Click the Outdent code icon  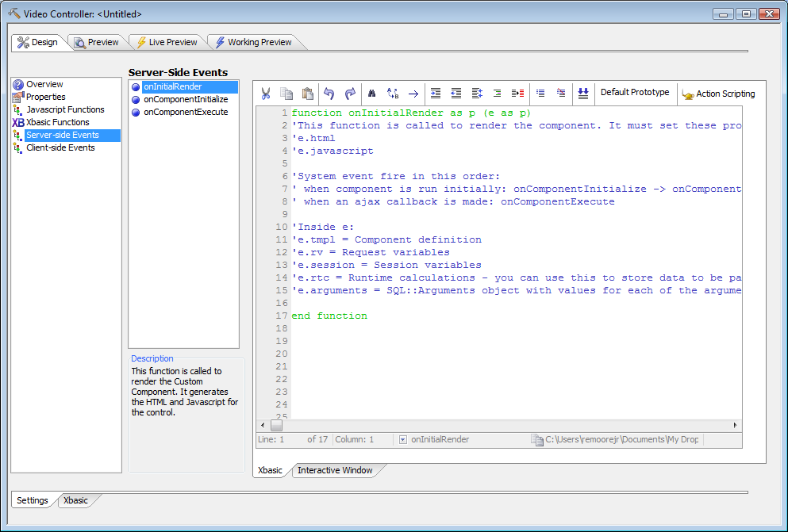(456, 94)
